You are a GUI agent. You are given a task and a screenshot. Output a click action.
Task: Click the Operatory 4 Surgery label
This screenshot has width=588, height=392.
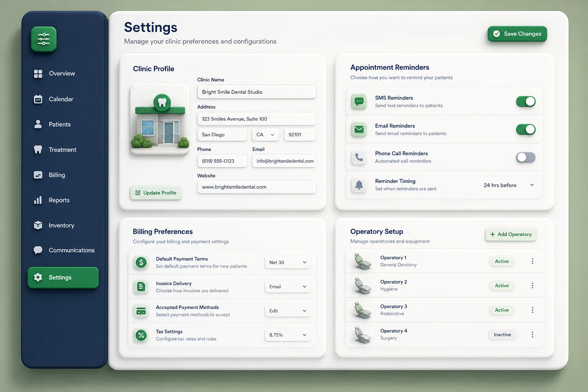pyautogui.click(x=388, y=338)
